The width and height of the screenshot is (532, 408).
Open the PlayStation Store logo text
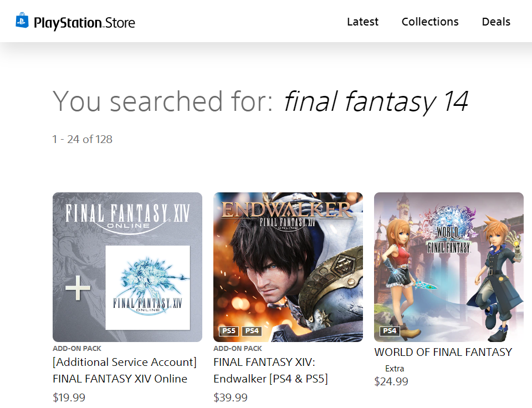pyautogui.click(x=84, y=23)
